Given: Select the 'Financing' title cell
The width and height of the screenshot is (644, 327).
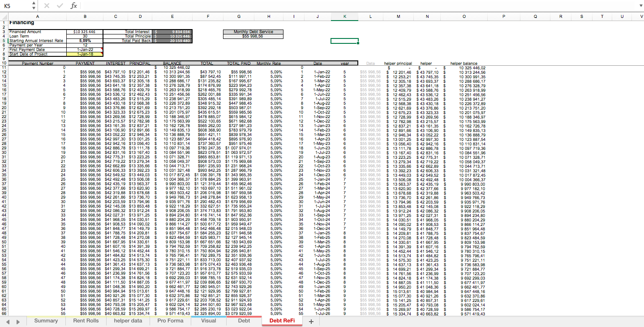Looking at the screenshot, I should coord(37,22).
